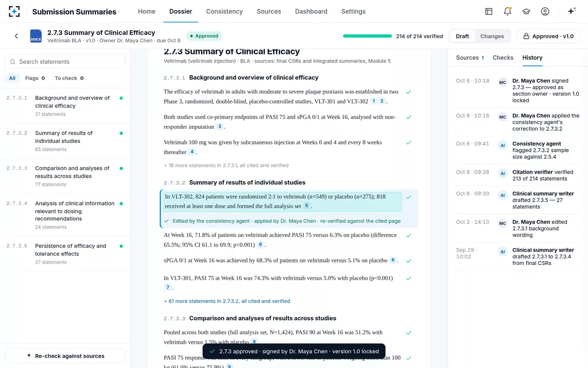The image size is (588, 368).
Task: Click citation marker 5 in VLT-302 statement
Action: [x=307, y=206]
